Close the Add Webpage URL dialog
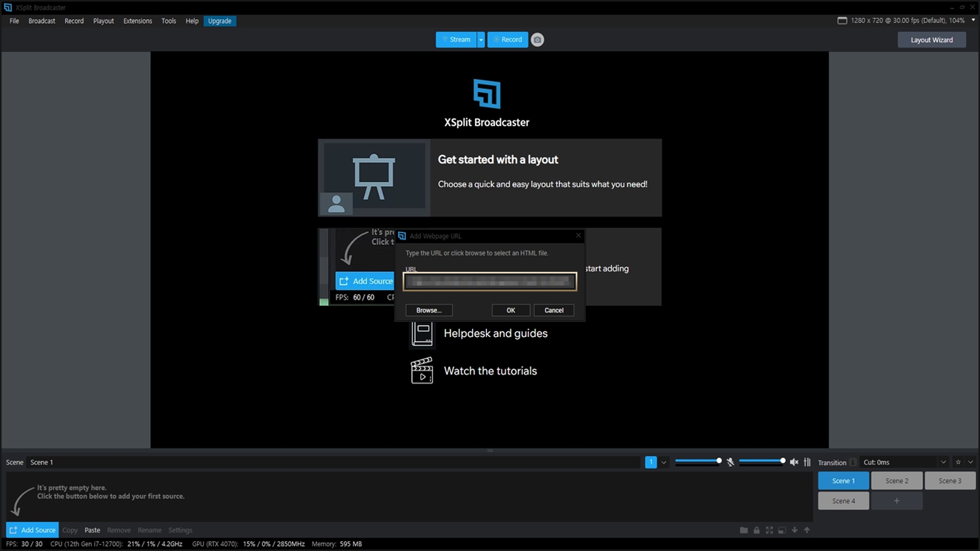The height and width of the screenshot is (551, 980). point(578,236)
